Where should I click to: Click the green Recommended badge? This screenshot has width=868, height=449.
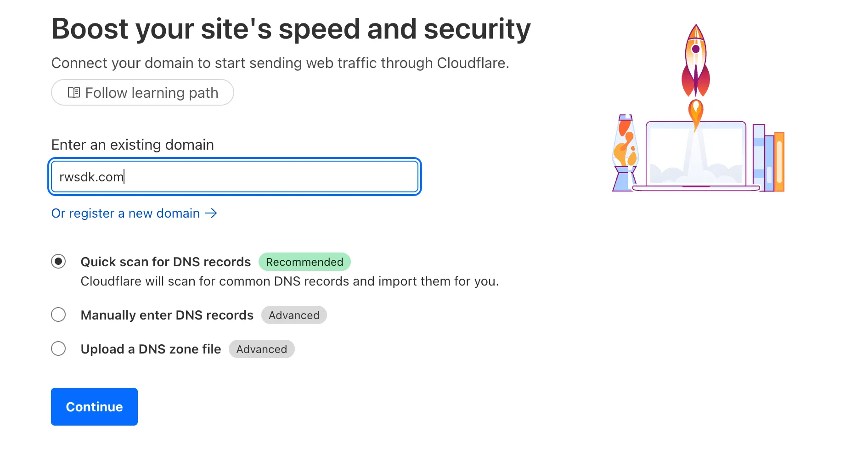coord(304,262)
